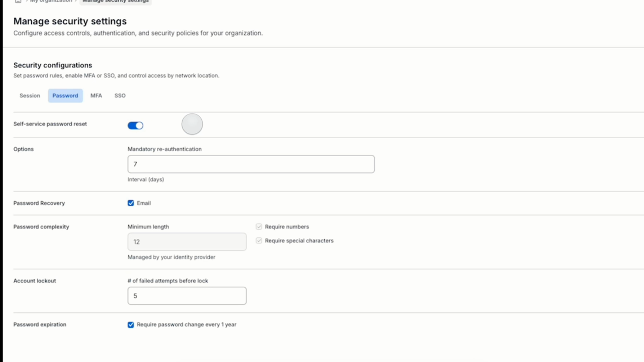Click the Mandatory re-authentication interval field

[251, 164]
